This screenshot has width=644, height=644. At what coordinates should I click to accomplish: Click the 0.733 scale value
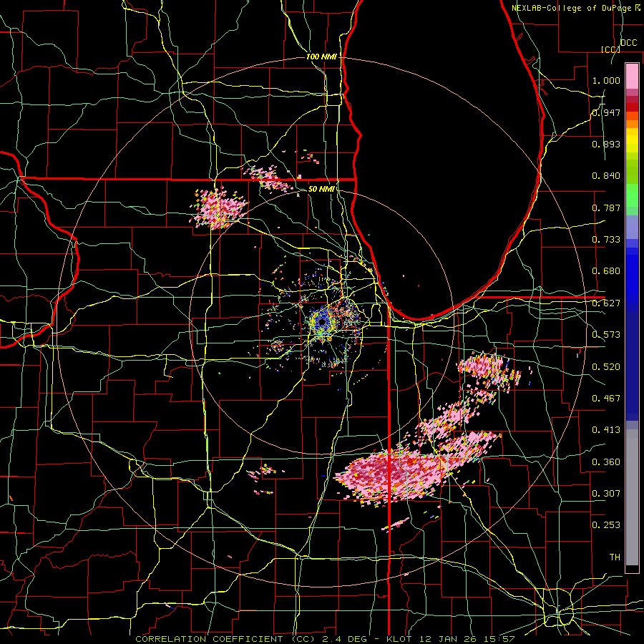coord(606,240)
